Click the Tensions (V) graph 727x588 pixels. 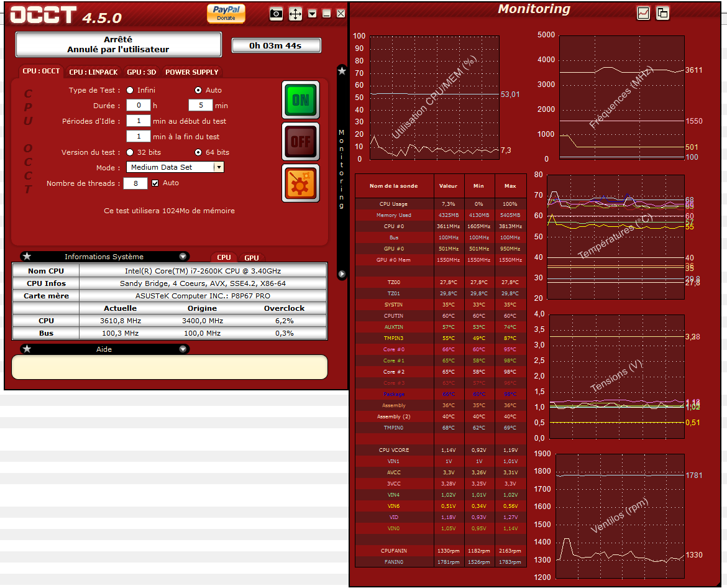[x=616, y=377]
